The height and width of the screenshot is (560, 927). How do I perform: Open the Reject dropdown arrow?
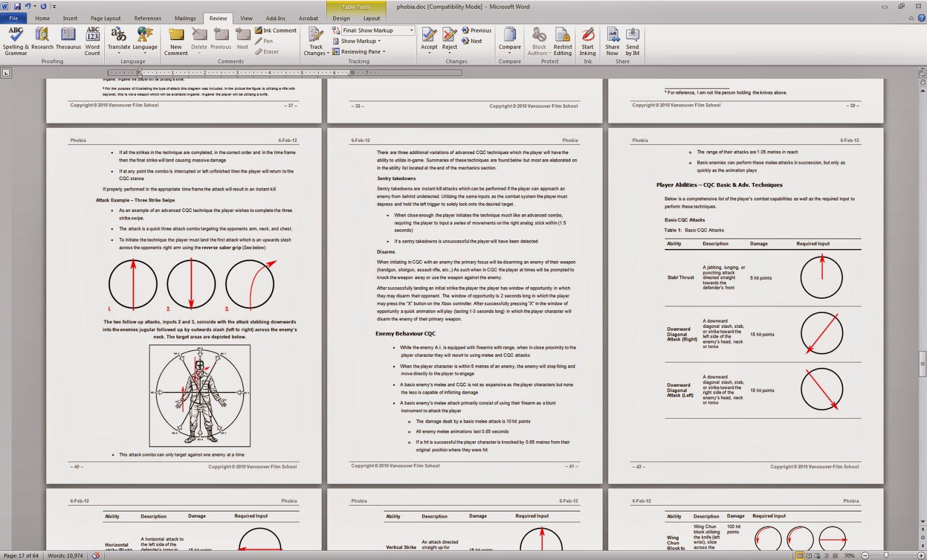[450, 53]
